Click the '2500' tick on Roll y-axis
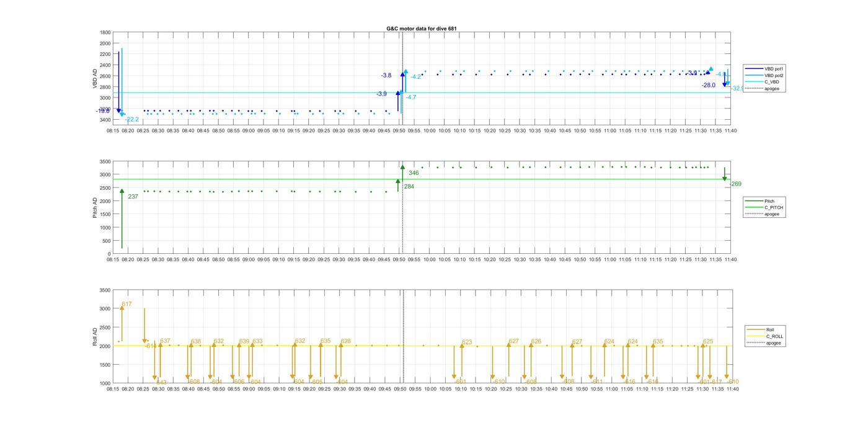This screenshot has height=430, width=868. tap(105, 328)
